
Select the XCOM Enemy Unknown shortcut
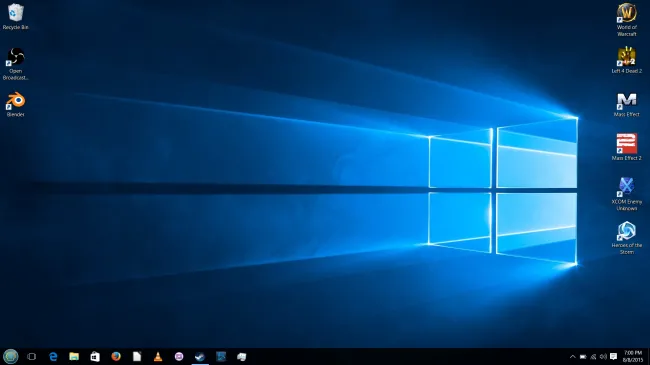(x=626, y=194)
